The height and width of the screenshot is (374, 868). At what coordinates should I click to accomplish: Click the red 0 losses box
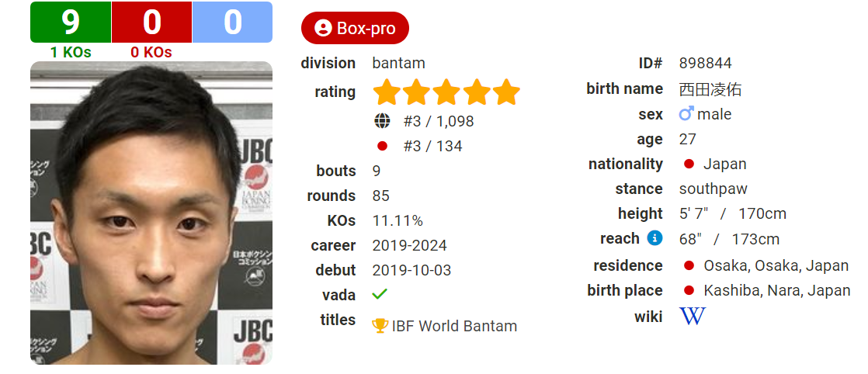pos(151,23)
